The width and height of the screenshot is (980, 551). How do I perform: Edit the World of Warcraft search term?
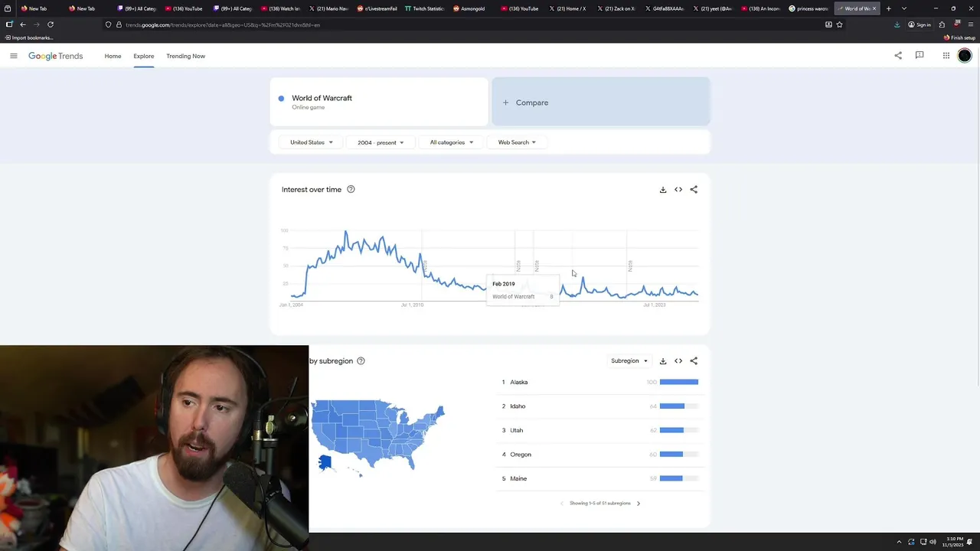379,102
